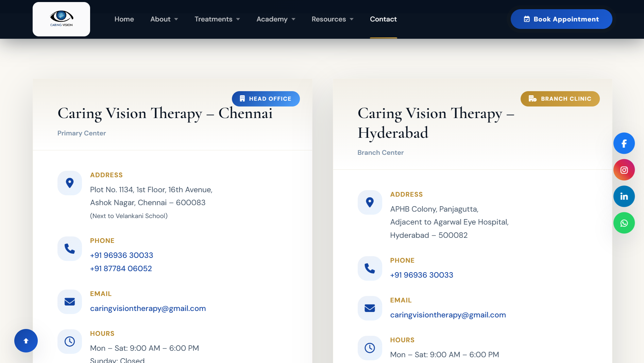Click the Caring Vision logo
This screenshot has height=363, width=644.
[x=61, y=19]
